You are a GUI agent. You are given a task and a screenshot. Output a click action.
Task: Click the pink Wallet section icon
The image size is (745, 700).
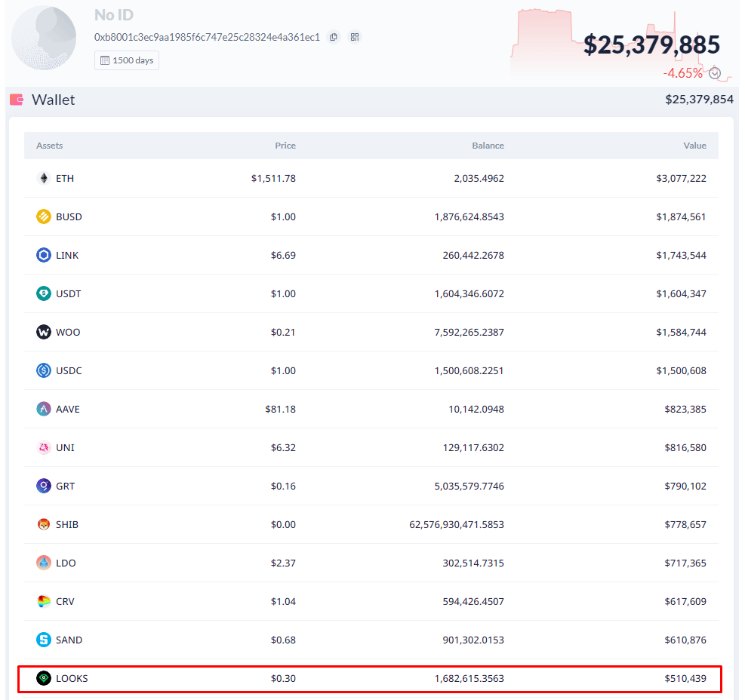click(x=17, y=100)
